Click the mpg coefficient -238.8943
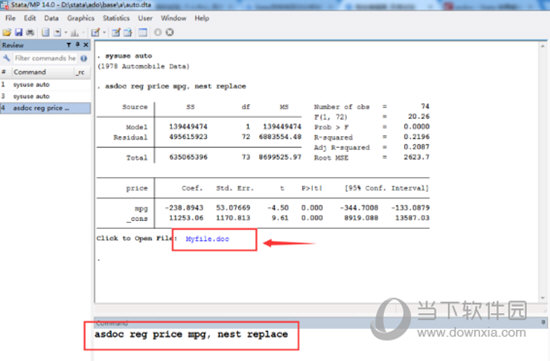This screenshot has width=550, height=361. [184, 207]
